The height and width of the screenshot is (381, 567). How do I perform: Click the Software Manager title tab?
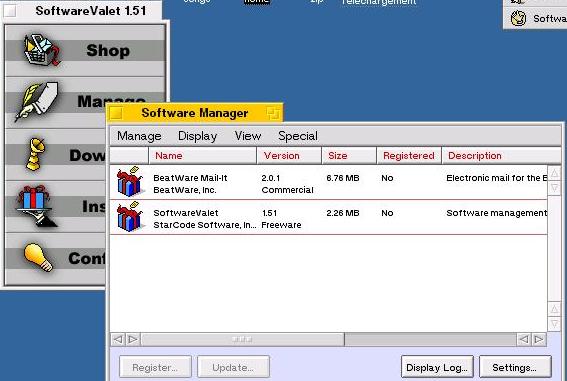(x=195, y=113)
